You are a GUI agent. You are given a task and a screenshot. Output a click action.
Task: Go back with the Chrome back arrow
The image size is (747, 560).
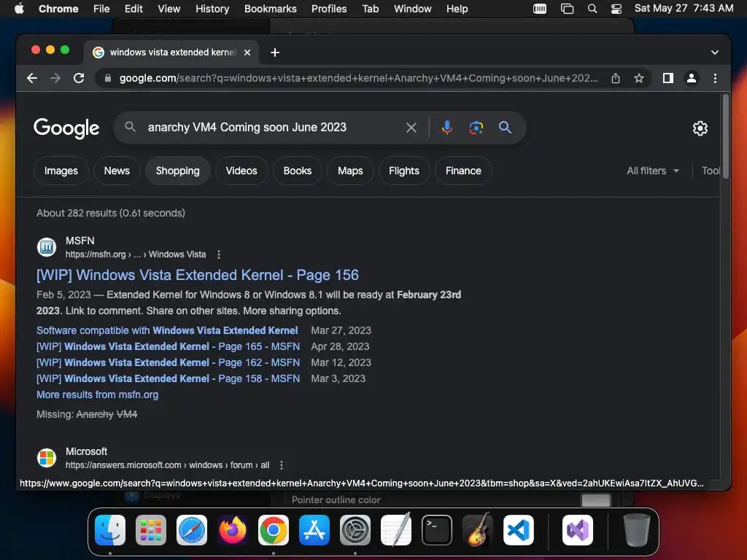pos(32,78)
